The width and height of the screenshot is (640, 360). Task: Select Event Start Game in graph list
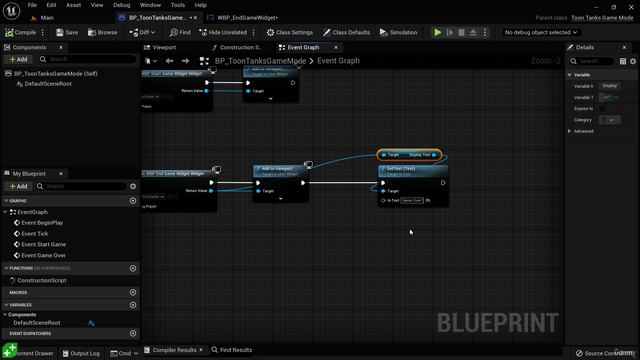pos(44,244)
